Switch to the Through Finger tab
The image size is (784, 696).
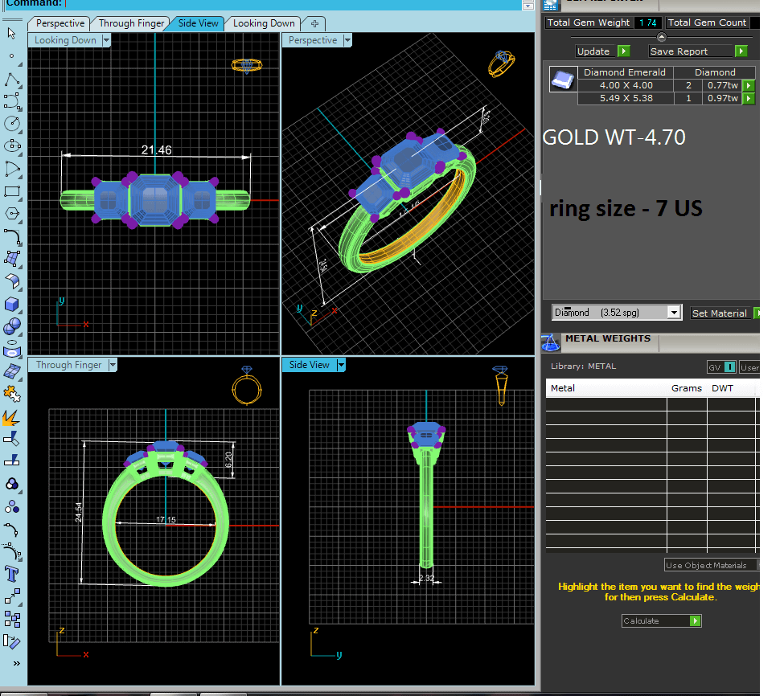point(132,23)
